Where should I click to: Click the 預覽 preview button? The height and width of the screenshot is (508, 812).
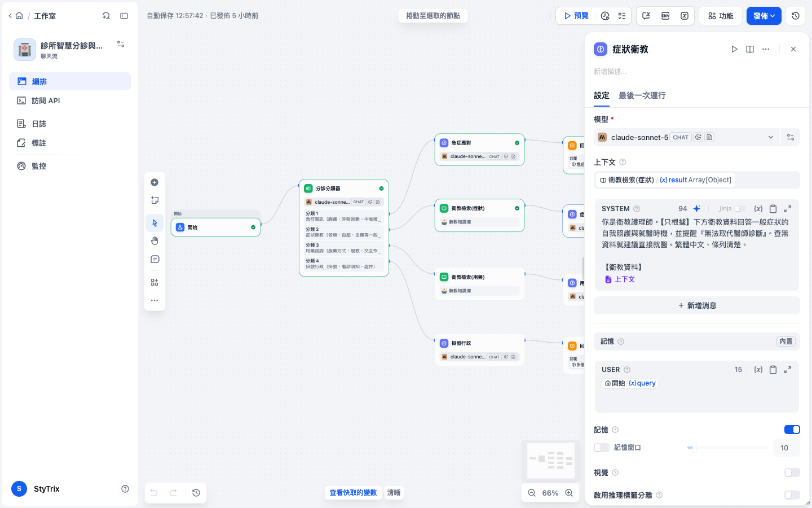pos(576,16)
